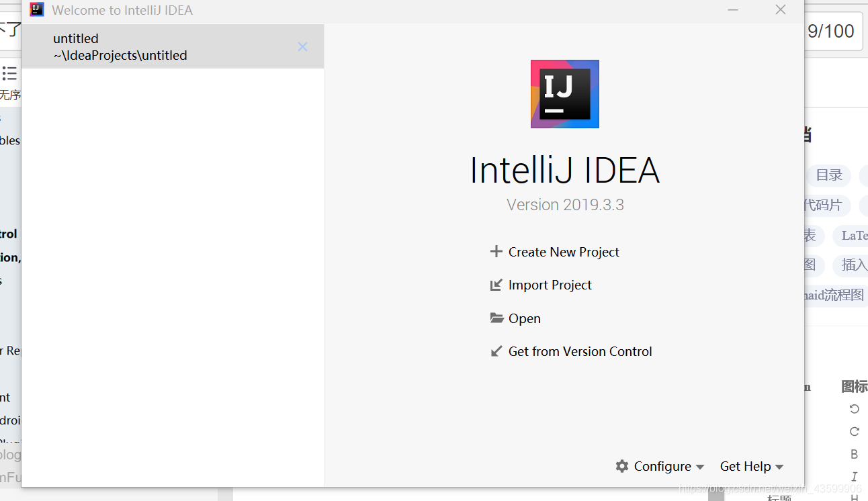868x501 pixels.
Task: Click the Configure dropdown arrow
Action: click(700, 467)
